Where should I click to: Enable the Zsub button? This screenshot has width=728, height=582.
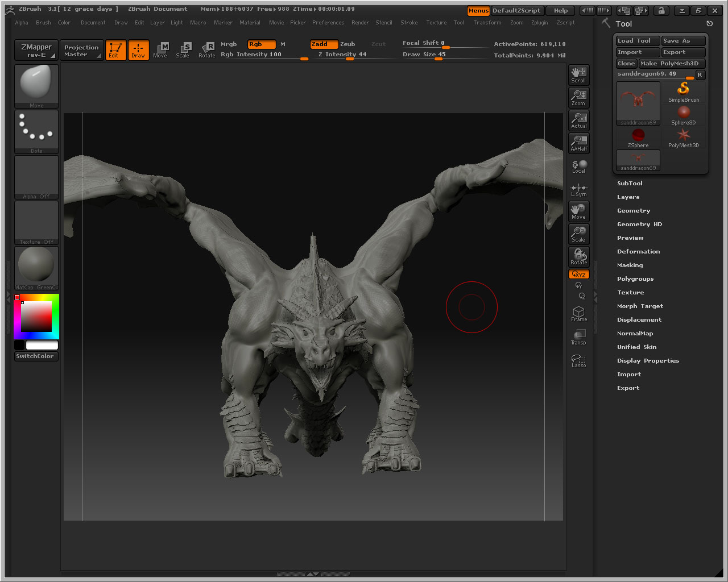pyautogui.click(x=348, y=44)
